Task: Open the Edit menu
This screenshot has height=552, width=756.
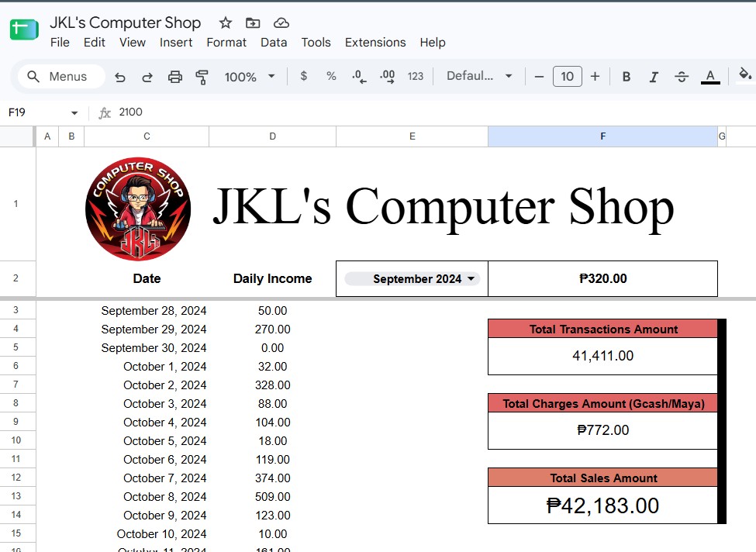Action: (x=95, y=43)
